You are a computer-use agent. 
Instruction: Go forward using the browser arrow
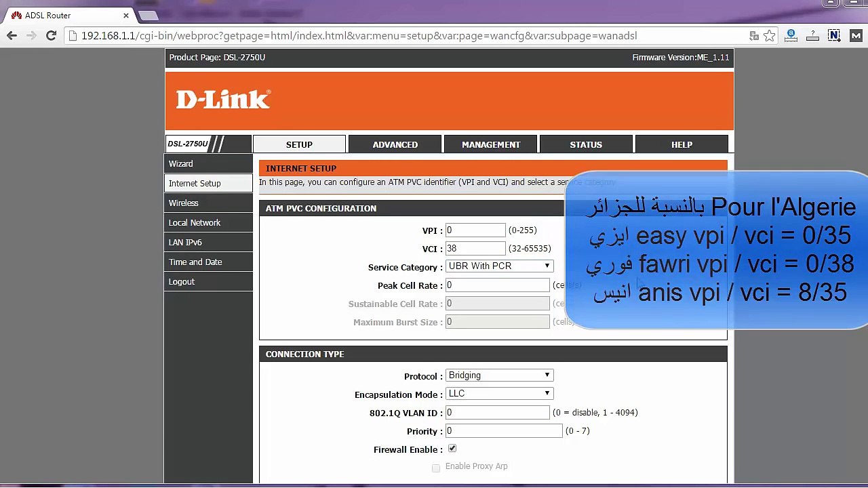click(31, 36)
